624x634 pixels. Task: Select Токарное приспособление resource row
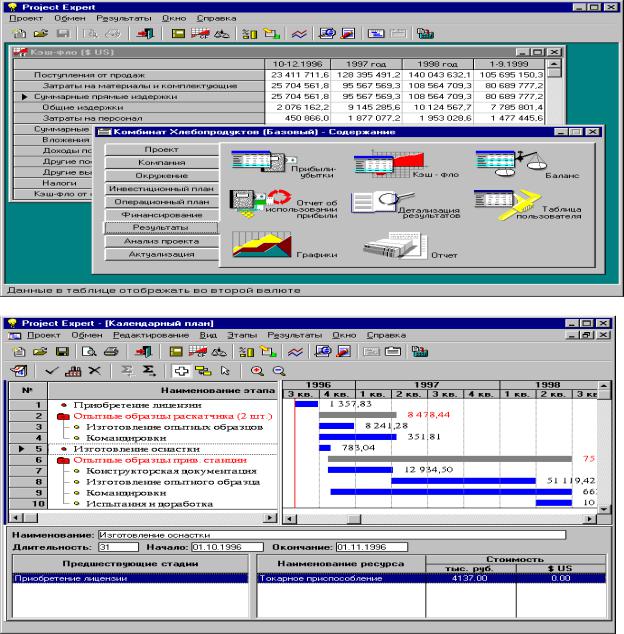click(431, 579)
